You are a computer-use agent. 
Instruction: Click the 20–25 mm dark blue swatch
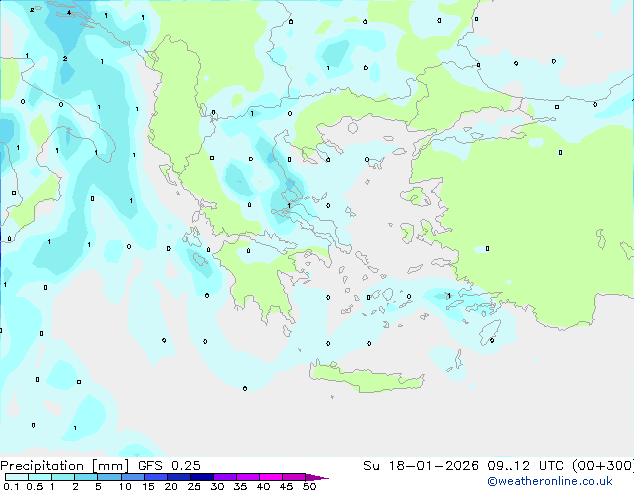tap(179, 477)
